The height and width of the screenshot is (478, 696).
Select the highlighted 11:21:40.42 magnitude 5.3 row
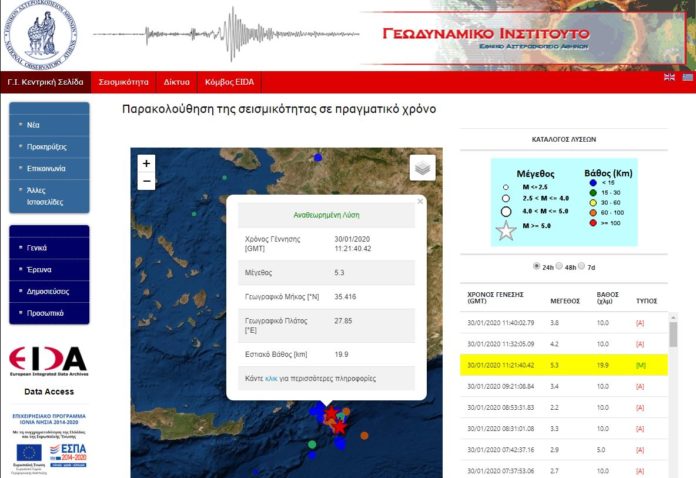coord(564,365)
